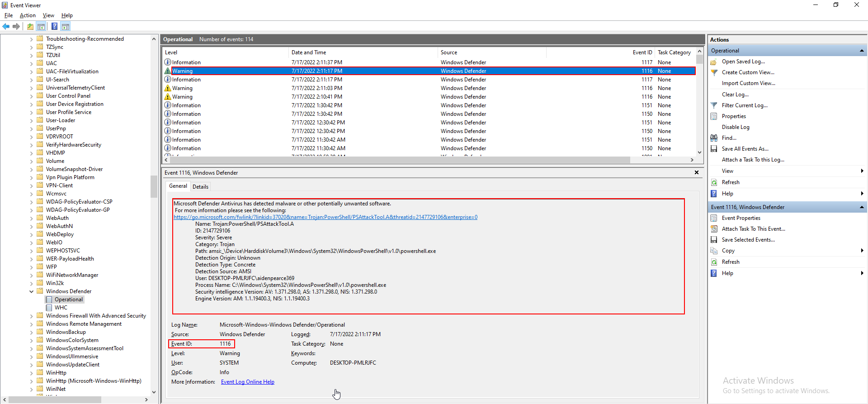Click warning icon on 2:10:41 PM row

pyautogui.click(x=168, y=97)
